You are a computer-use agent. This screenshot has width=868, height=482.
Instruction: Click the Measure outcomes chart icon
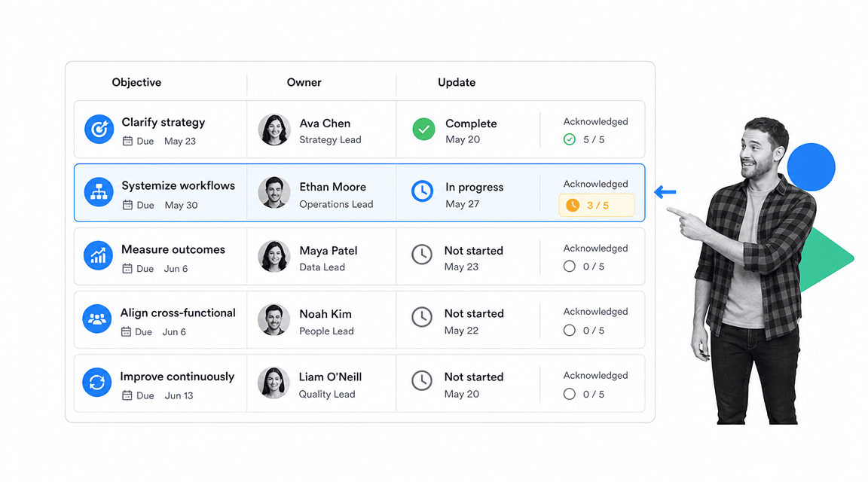[x=98, y=255]
